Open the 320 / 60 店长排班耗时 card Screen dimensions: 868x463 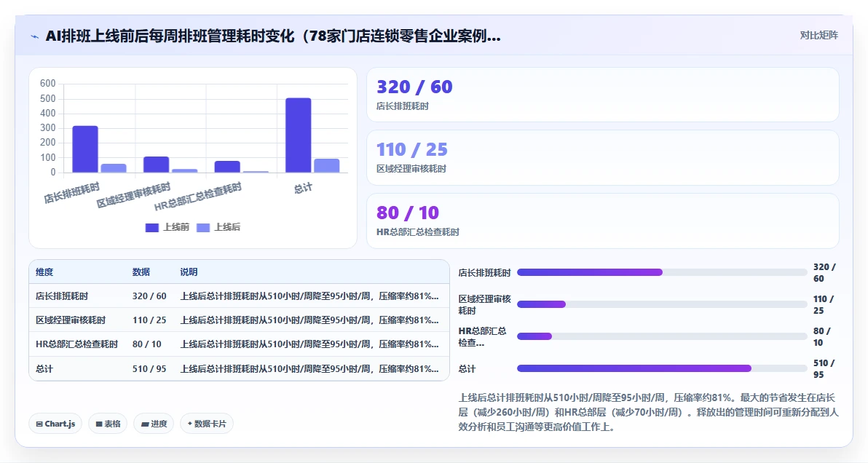603,95
